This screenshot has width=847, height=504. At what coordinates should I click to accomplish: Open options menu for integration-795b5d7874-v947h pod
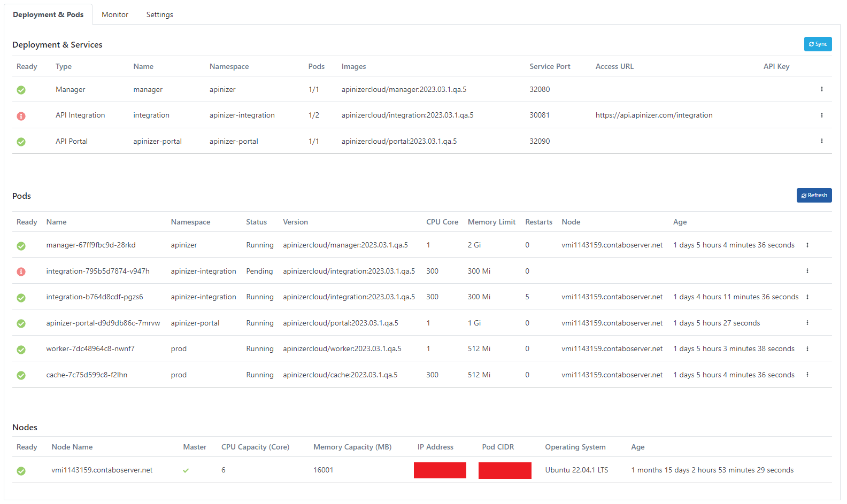(x=807, y=271)
